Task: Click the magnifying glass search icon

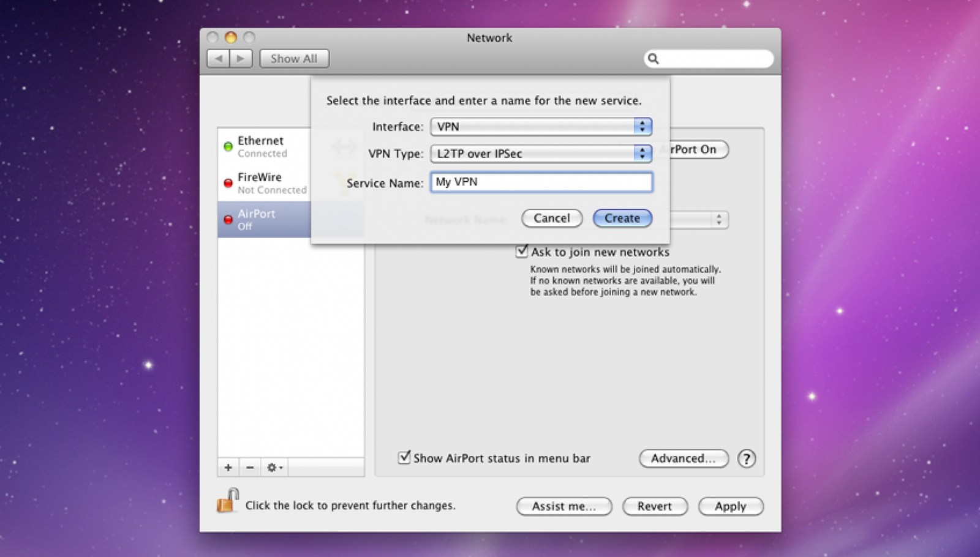Action: click(654, 59)
